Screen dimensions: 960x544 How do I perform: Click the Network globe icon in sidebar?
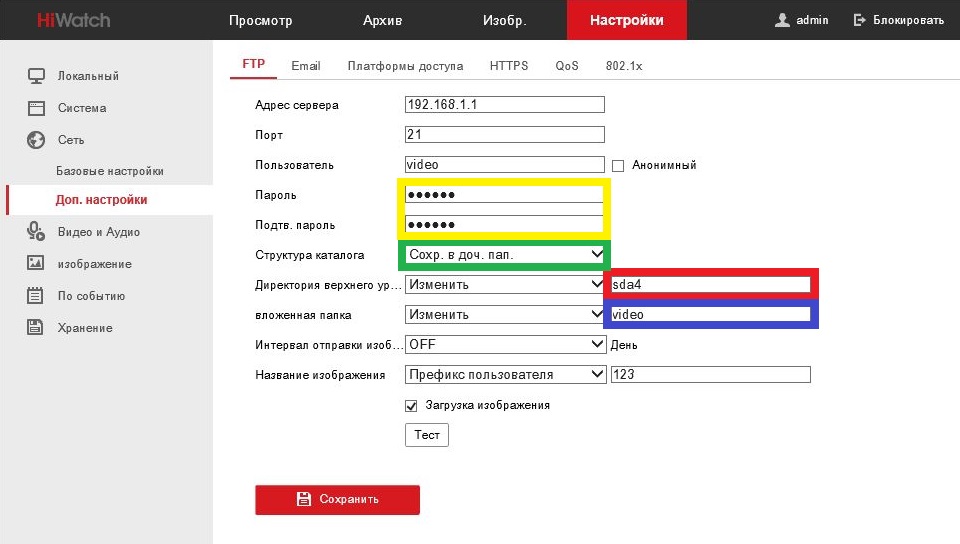36,140
